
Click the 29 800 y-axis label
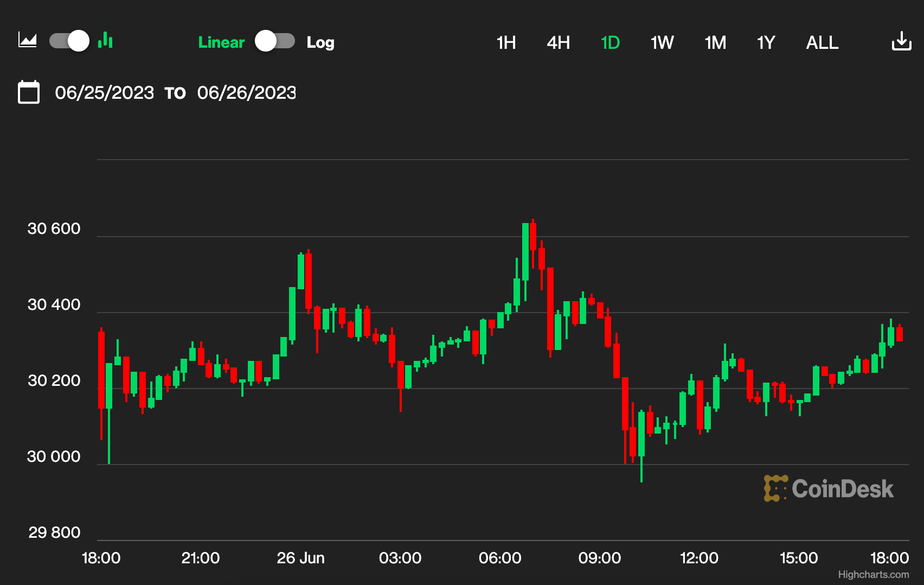tap(54, 532)
